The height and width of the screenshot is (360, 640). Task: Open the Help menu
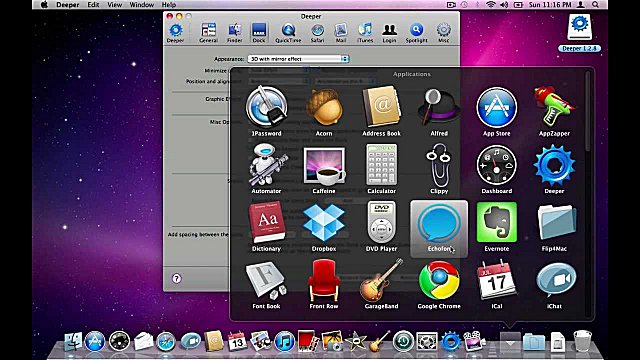point(169,5)
